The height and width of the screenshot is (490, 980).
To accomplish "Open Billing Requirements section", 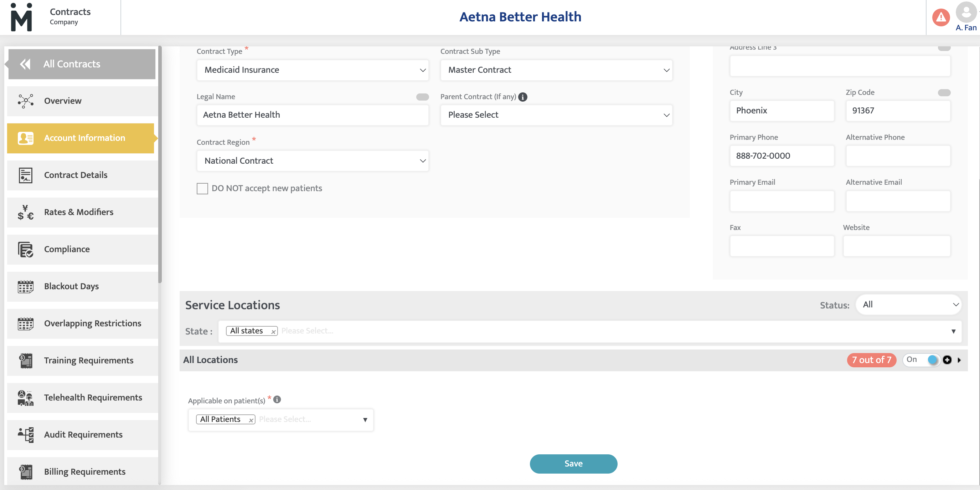I will click(x=83, y=471).
